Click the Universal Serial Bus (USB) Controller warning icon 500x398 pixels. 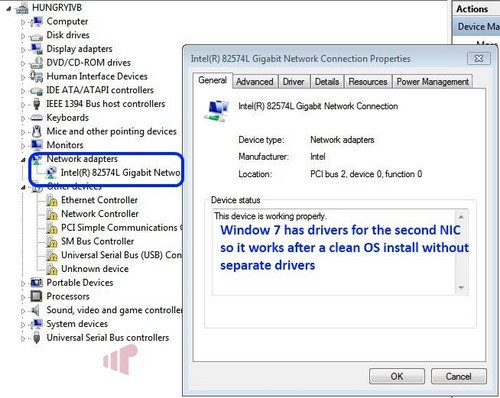point(52,255)
